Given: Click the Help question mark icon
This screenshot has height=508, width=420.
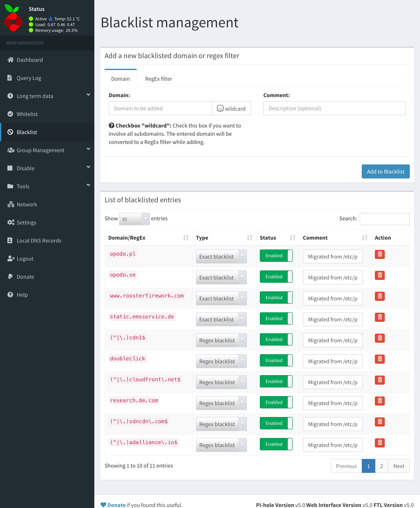Looking at the screenshot, I should (10, 295).
